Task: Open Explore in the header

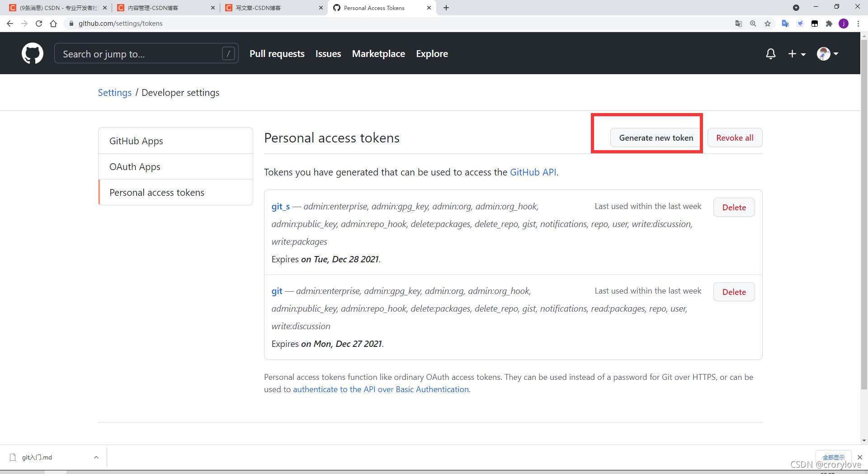Action: pyautogui.click(x=432, y=54)
